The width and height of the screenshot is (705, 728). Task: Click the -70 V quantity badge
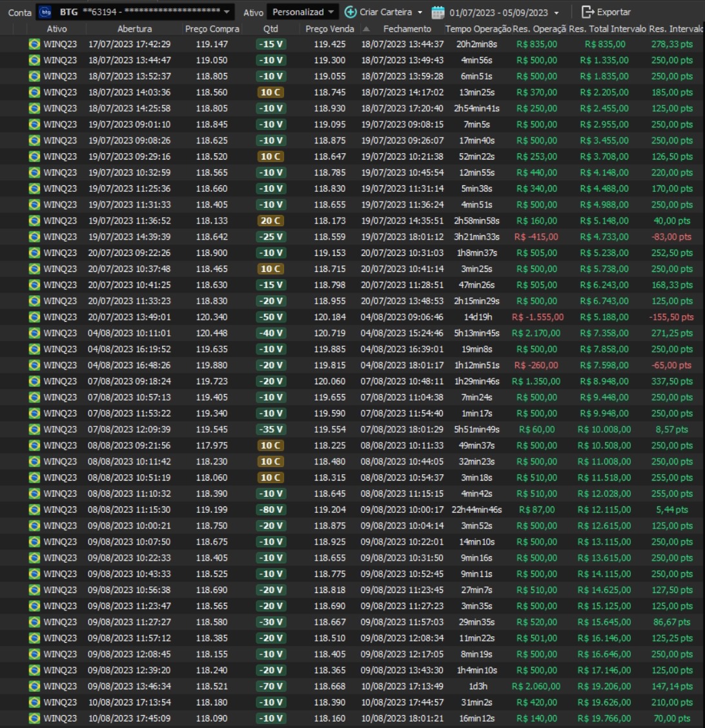click(270, 685)
